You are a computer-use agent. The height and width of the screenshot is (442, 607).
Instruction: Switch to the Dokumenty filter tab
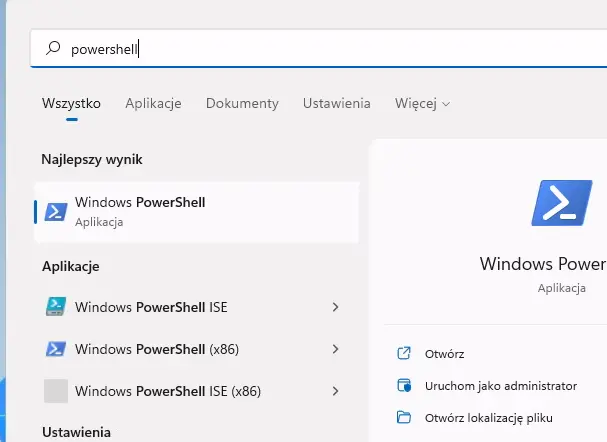[x=242, y=103]
